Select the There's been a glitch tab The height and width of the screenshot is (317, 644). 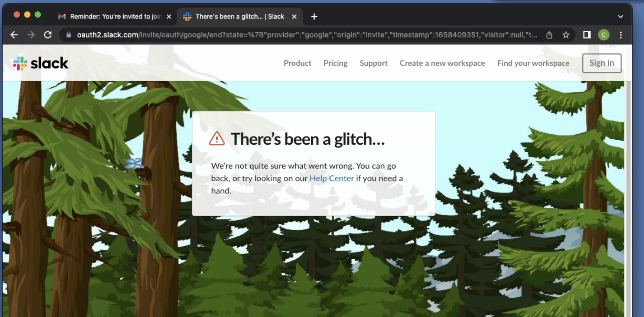tap(240, 16)
